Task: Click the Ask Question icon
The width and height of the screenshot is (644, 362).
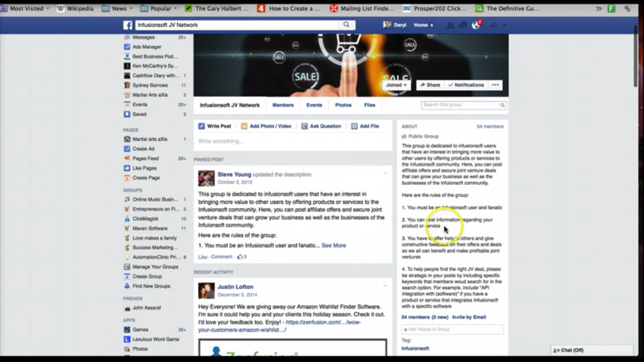Action: pyautogui.click(x=305, y=126)
